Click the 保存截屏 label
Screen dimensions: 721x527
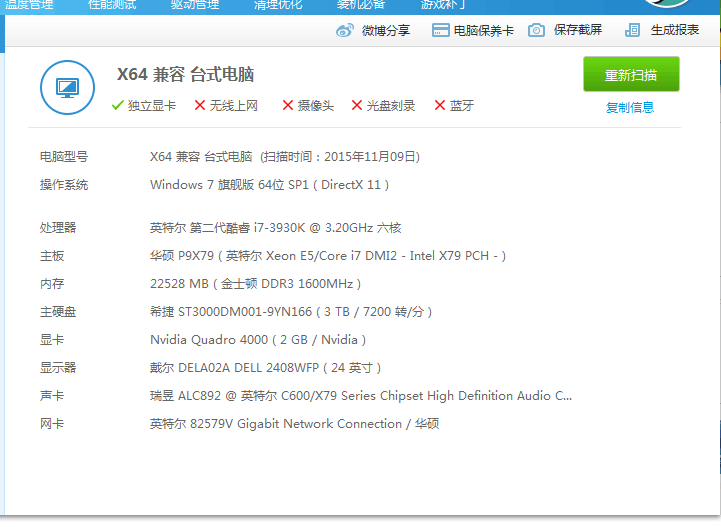click(x=578, y=30)
